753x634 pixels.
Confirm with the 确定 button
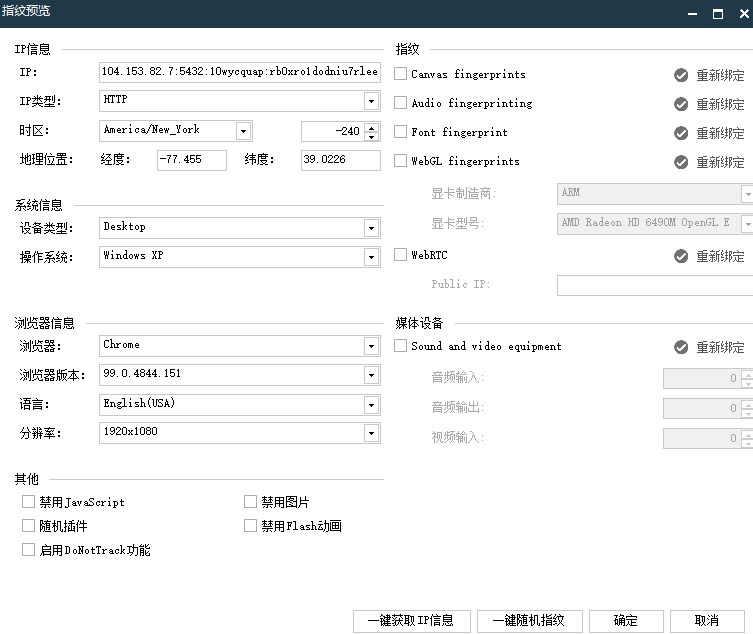coord(626,621)
